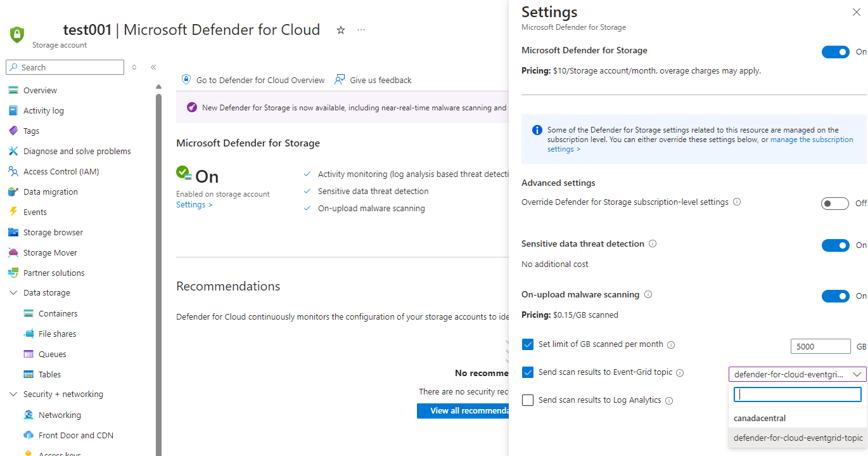Viewport: 868px width, 456px height.
Task: Uncheck Send scan results to Event-Grid topic
Action: tap(528, 372)
